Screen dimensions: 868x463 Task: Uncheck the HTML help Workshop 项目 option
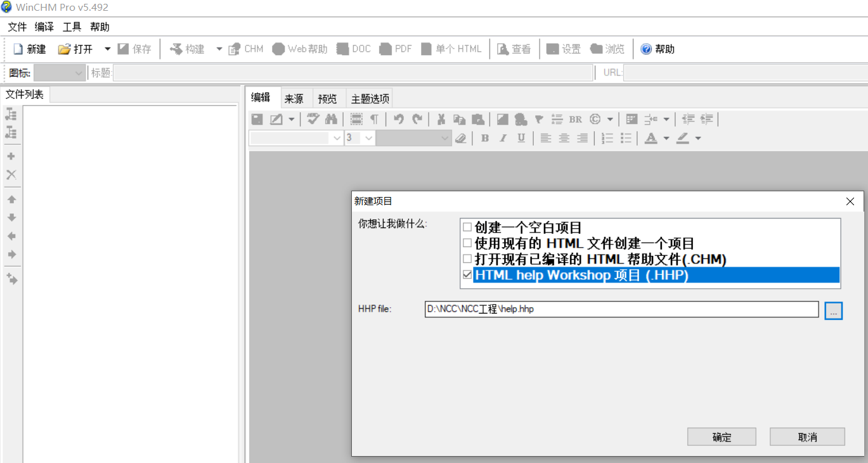(467, 275)
